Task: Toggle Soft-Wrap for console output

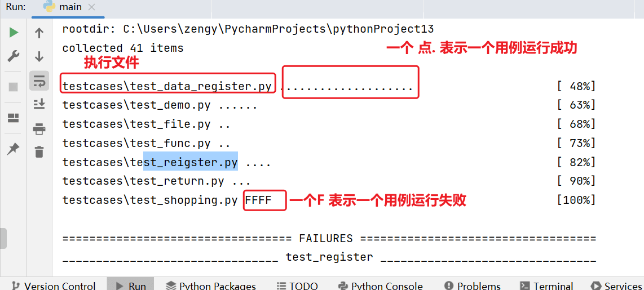Action: [x=39, y=81]
